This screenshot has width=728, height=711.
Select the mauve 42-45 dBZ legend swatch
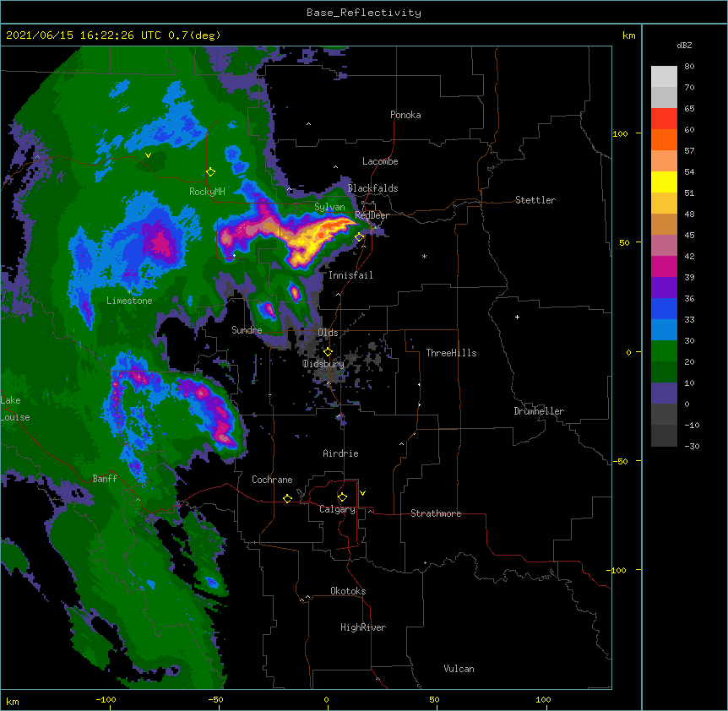[x=664, y=245]
